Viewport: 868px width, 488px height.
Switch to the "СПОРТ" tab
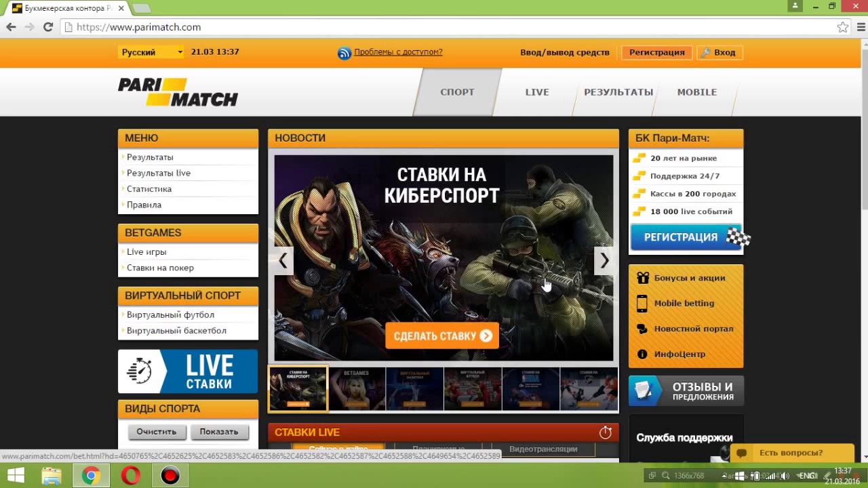point(457,92)
